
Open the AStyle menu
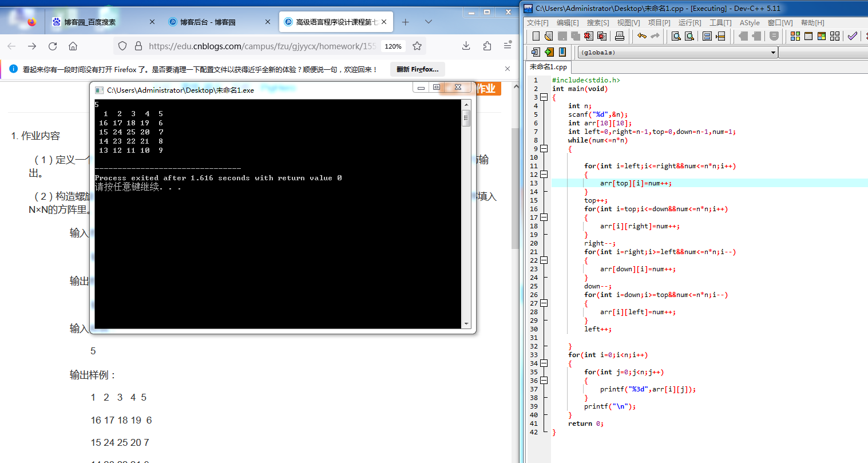pyautogui.click(x=750, y=23)
